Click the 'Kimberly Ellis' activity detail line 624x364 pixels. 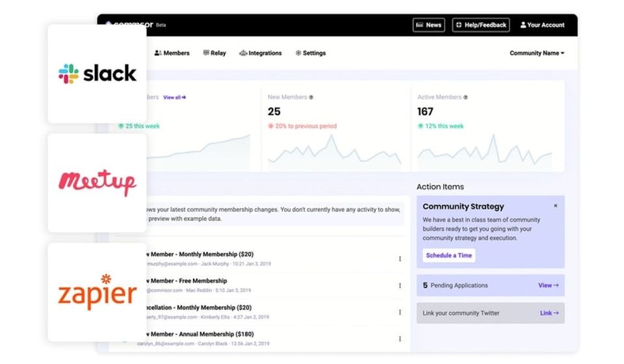pos(208,317)
